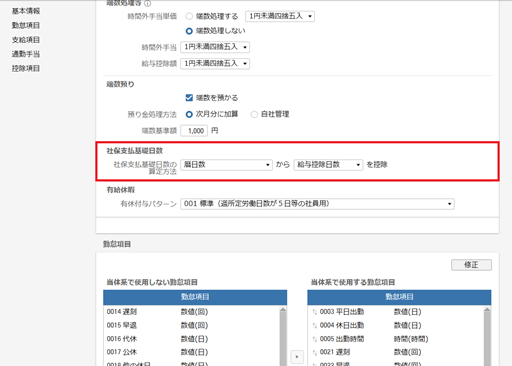This screenshot has width=512, height=366.
Task: Click 数値(日) in the 0016 代休 row
Action: [194, 339]
